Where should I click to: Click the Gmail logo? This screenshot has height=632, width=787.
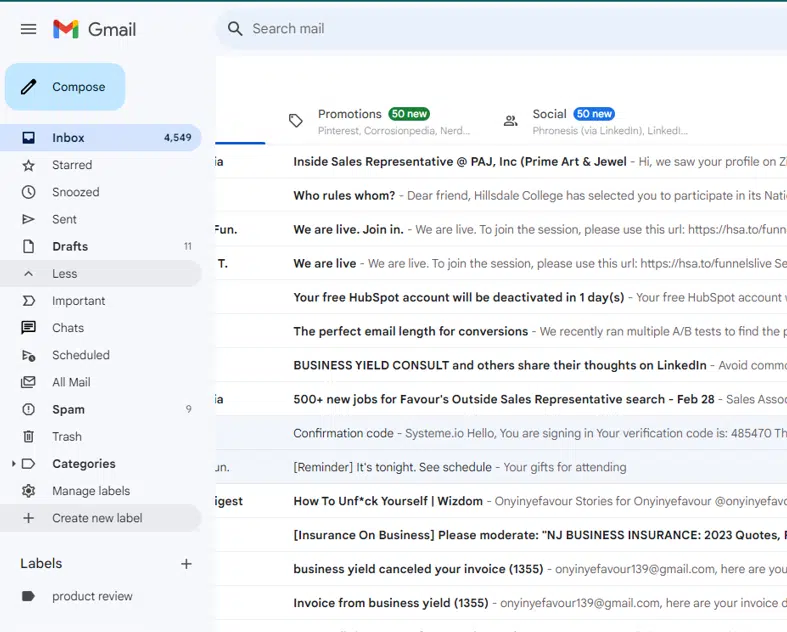pyautogui.click(x=94, y=29)
